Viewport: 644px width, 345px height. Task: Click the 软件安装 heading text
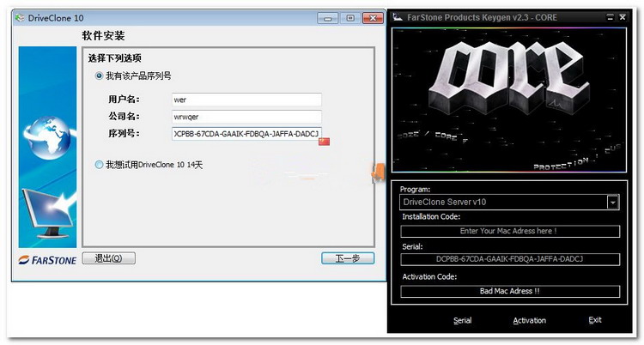[x=104, y=36]
